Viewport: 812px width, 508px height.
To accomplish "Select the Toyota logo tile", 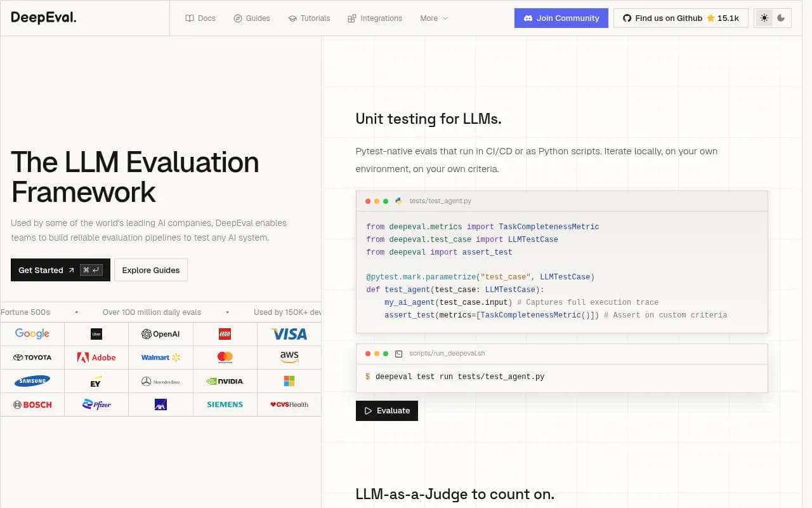I will (x=32, y=358).
